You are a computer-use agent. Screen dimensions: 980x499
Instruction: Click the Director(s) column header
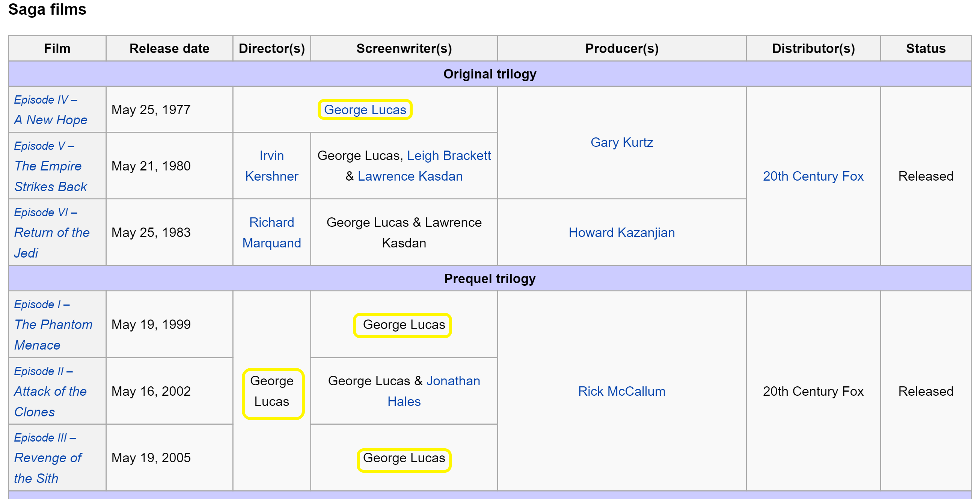point(271,48)
